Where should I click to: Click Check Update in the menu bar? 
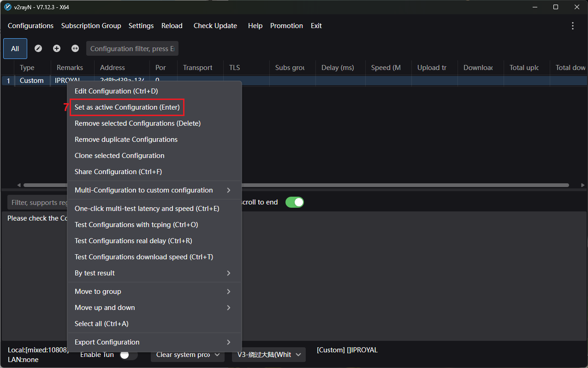[215, 26]
